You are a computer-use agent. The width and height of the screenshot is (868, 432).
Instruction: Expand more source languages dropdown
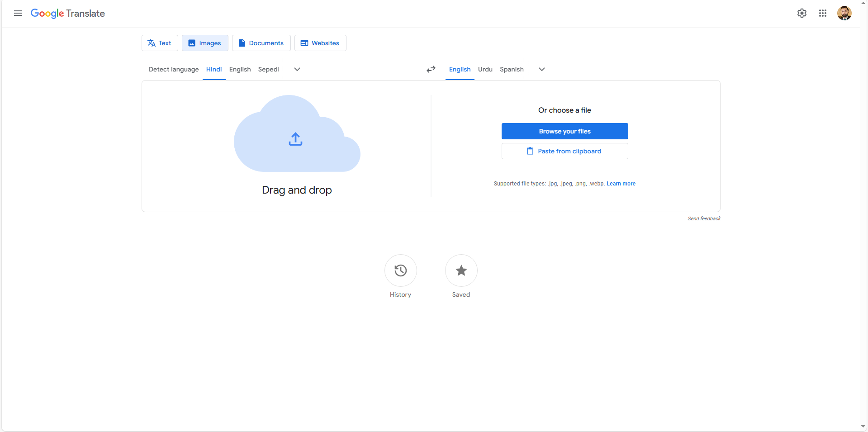coord(297,69)
